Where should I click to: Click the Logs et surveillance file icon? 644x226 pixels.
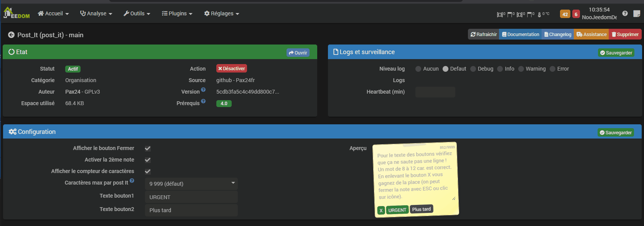tap(336, 52)
